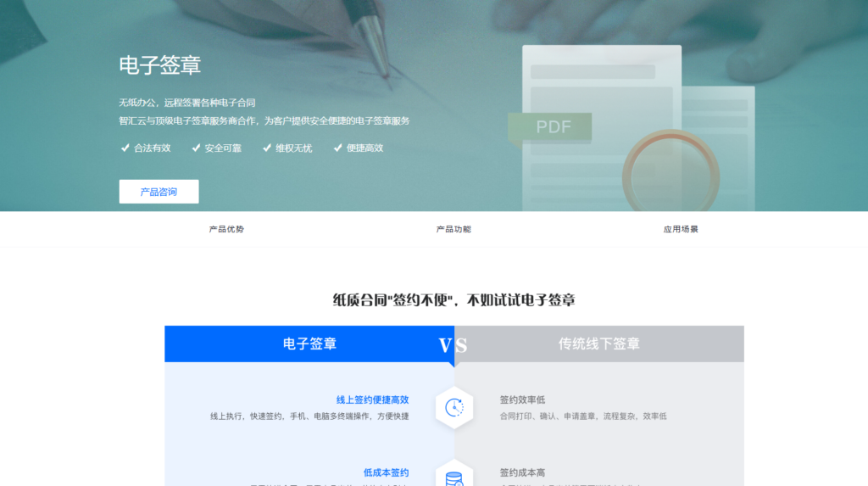Click the 签约成本高 heading
This screenshot has height=486, width=868.
point(522,472)
